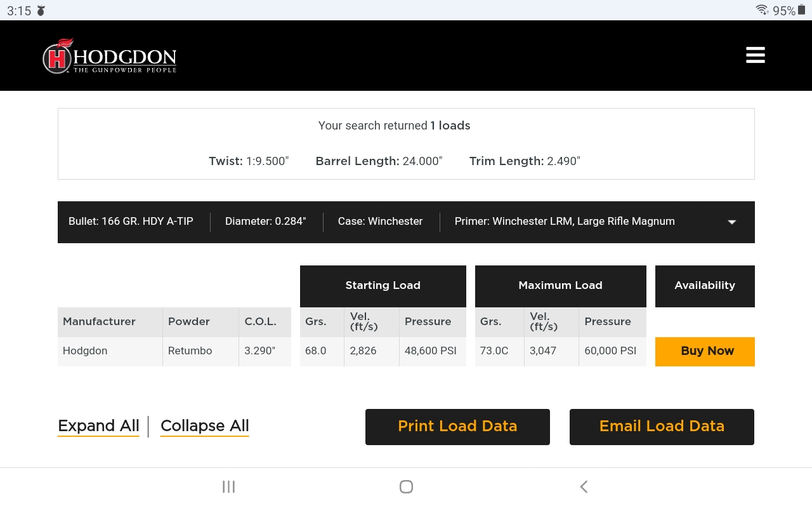This screenshot has height=508, width=812.
Task: Tap Android recent apps button
Action: pyautogui.click(x=228, y=486)
